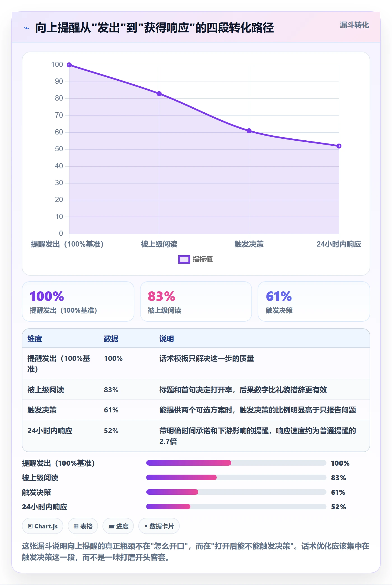The image size is (392, 585).
Task: Click the 触发决策 label on the chart axis
Action: [249, 244]
